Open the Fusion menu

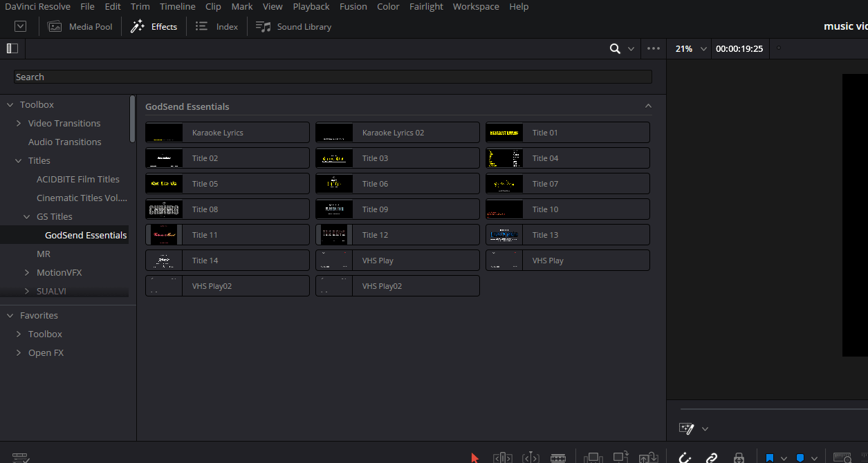(x=353, y=6)
